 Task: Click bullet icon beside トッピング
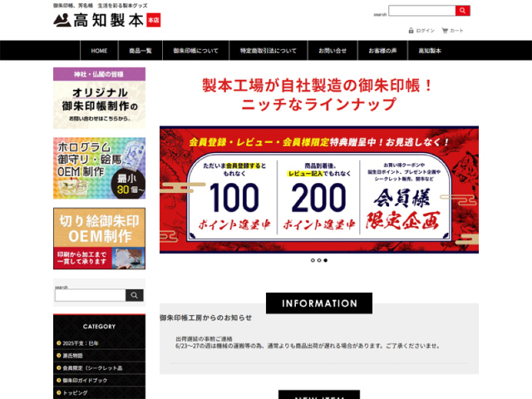point(59,392)
